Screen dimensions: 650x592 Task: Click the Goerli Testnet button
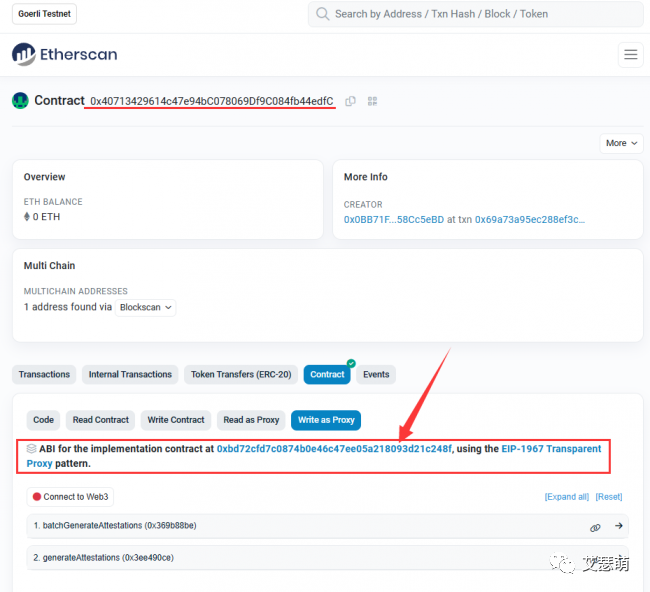[44, 14]
